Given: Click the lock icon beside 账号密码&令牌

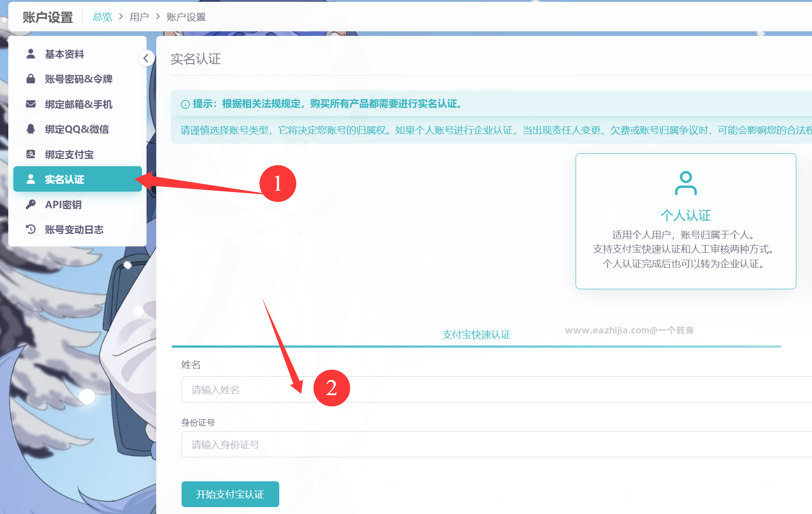Looking at the screenshot, I should click(x=31, y=79).
